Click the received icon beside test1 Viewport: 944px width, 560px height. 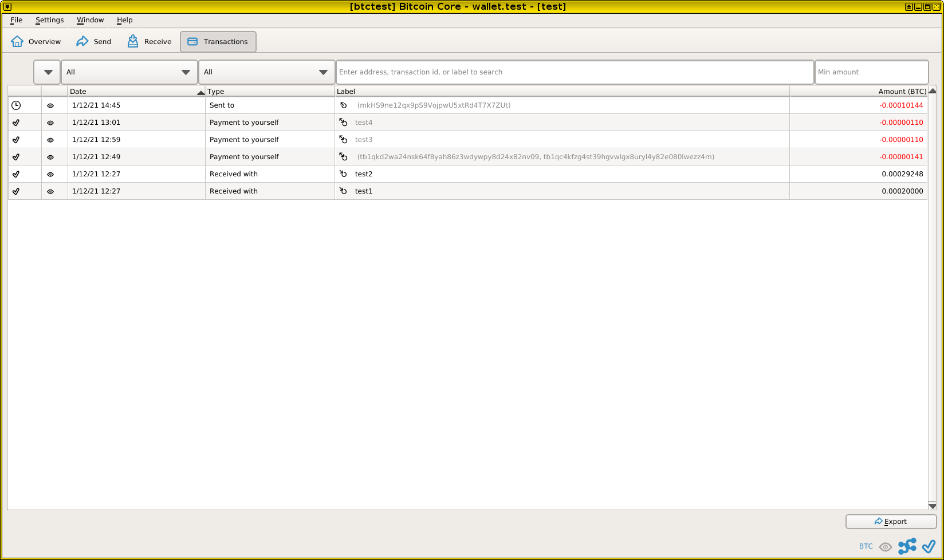[343, 191]
